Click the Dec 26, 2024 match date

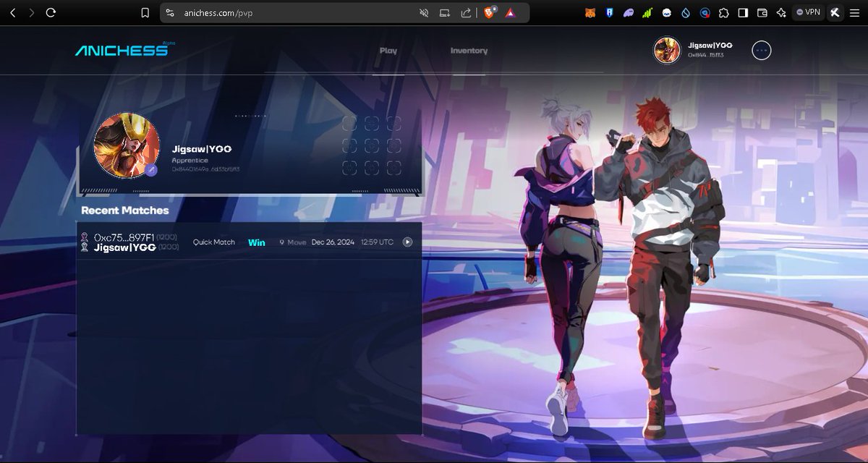pyautogui.click(x=333, y=242)
